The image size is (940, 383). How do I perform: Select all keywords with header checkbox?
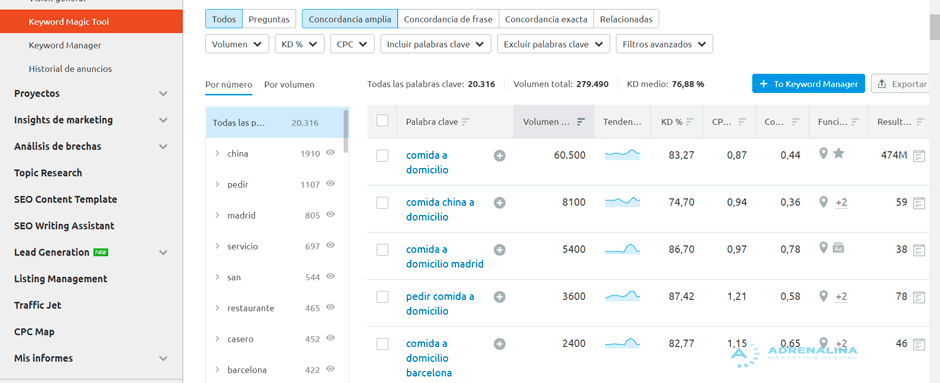pos(382,121)
